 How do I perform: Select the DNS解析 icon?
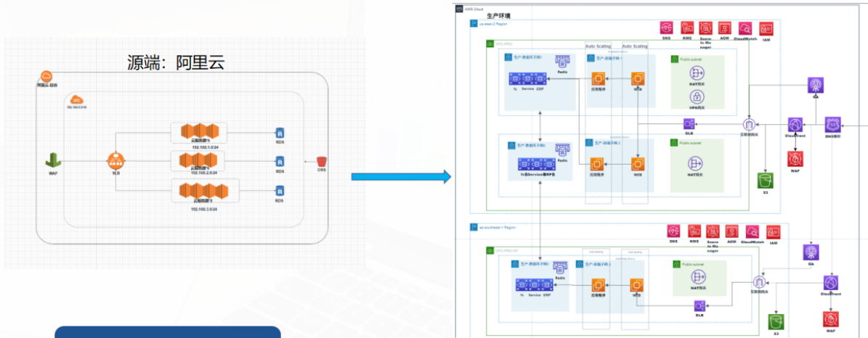(833, 125)
